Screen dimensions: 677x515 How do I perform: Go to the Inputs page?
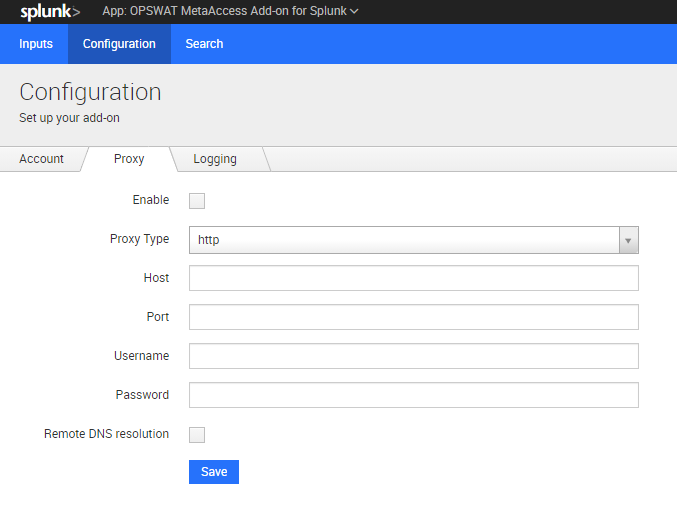click(36, 44)
